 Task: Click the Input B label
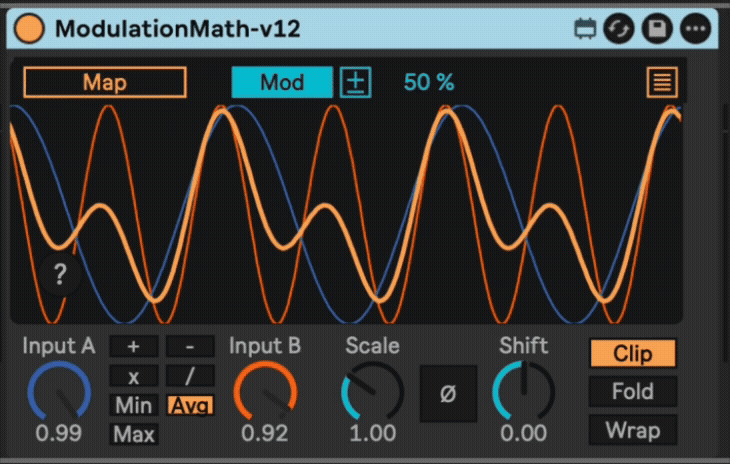coord(265,346)
